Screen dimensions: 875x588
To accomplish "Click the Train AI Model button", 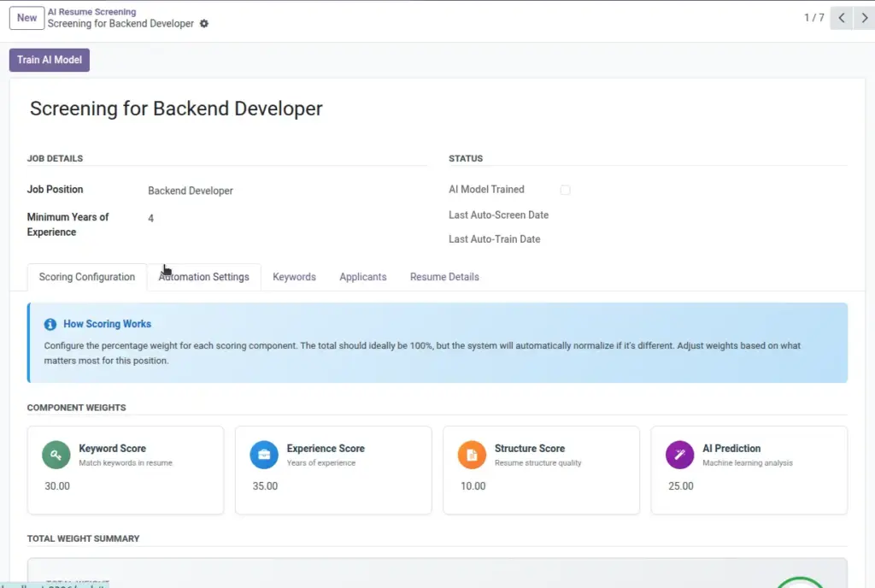I will coord(50,60).
